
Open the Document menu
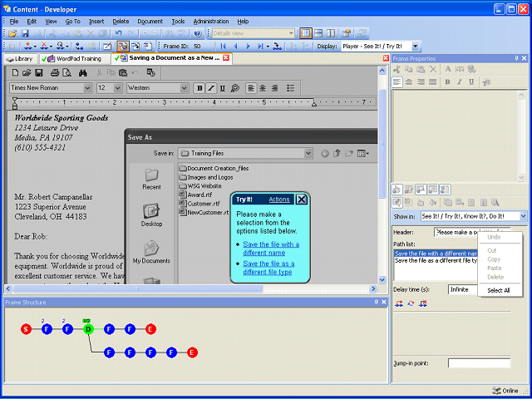pos(150,21)
